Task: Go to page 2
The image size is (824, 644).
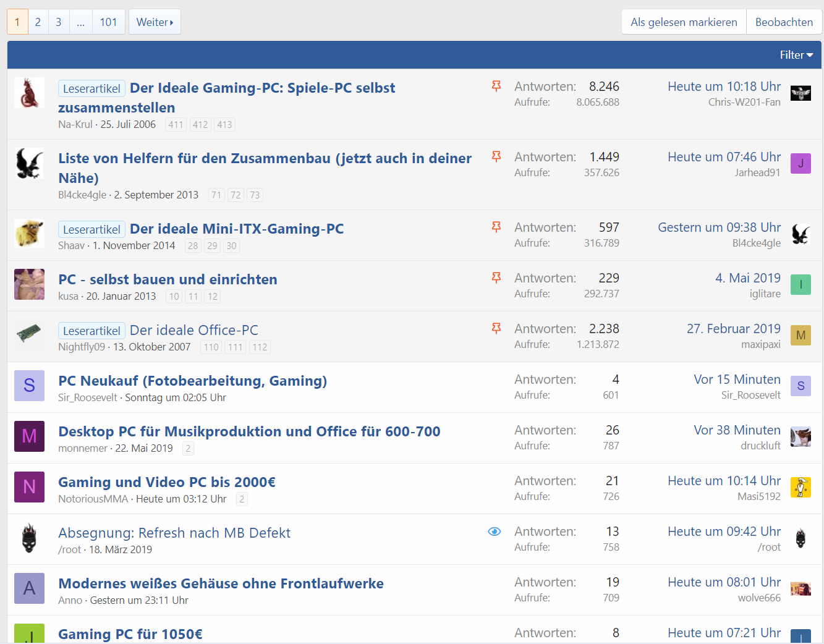Action: (38, 22)
